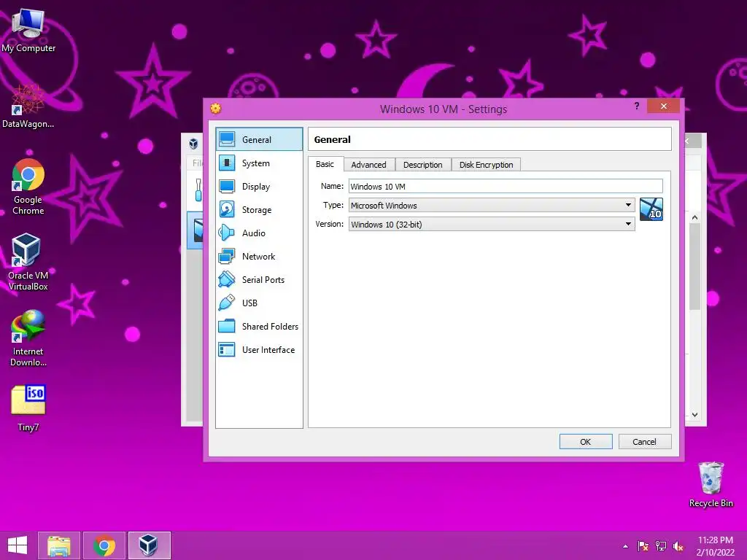Open the System settings category icon

(x=227, y=163)
